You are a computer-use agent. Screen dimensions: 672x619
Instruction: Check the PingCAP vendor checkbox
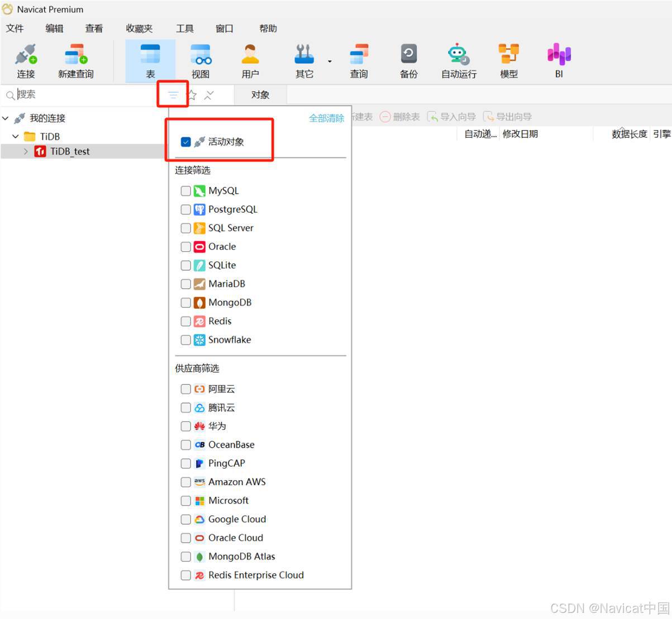click(x=186, y=463)
